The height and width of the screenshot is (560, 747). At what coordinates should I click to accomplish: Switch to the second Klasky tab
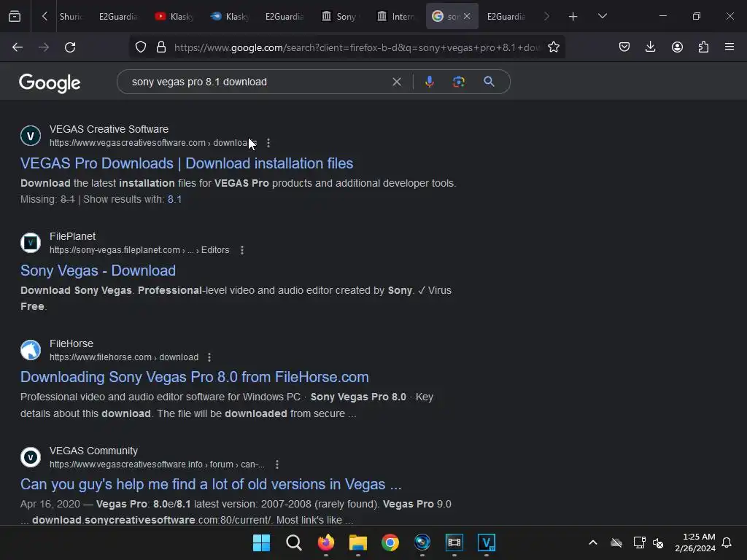(x=230, y=17)
